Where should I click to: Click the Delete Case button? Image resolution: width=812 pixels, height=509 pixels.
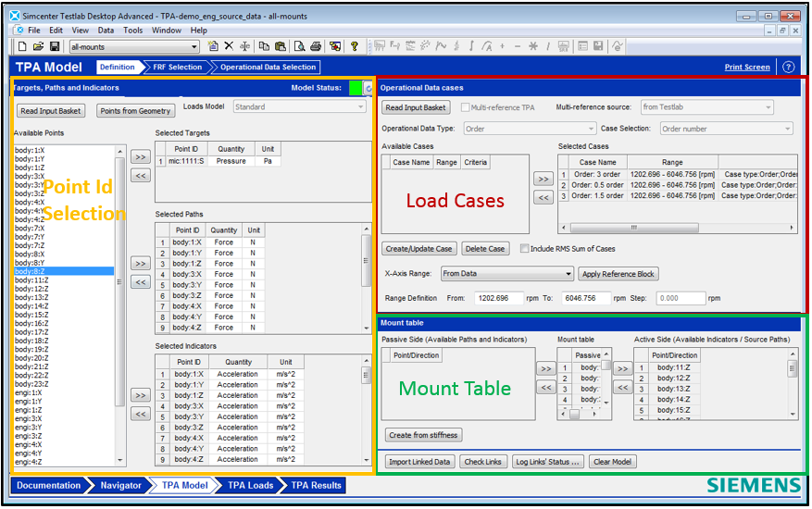coord(485,249)
